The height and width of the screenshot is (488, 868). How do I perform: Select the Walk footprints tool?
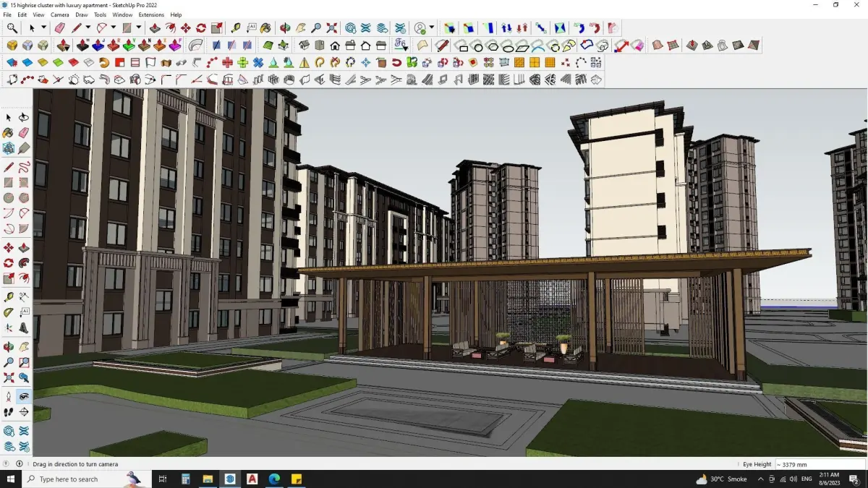click(9, 412)
